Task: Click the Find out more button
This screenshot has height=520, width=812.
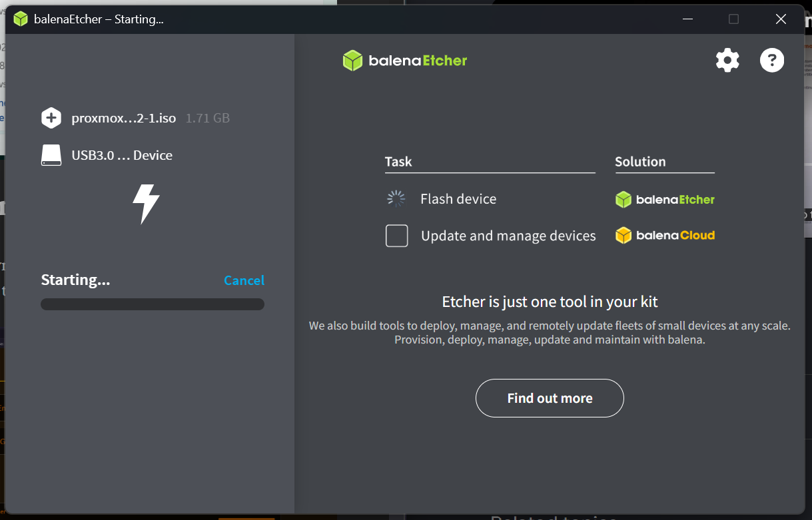Action: pos(550,398)
